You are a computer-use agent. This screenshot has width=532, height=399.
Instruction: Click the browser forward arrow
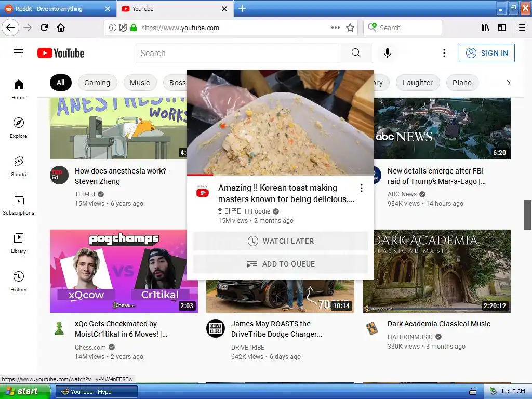point(28,28)
